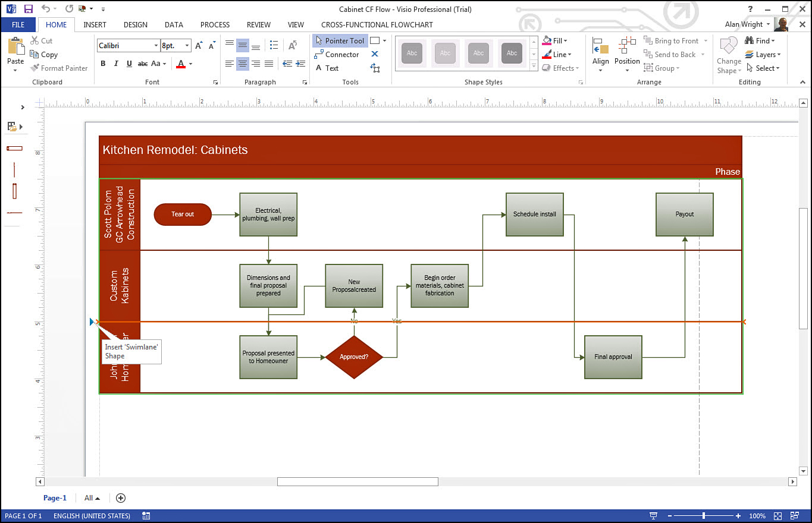The image size is (812, 523).
Task: Open the Line color dropdown
Action: (x=556, y=55)
